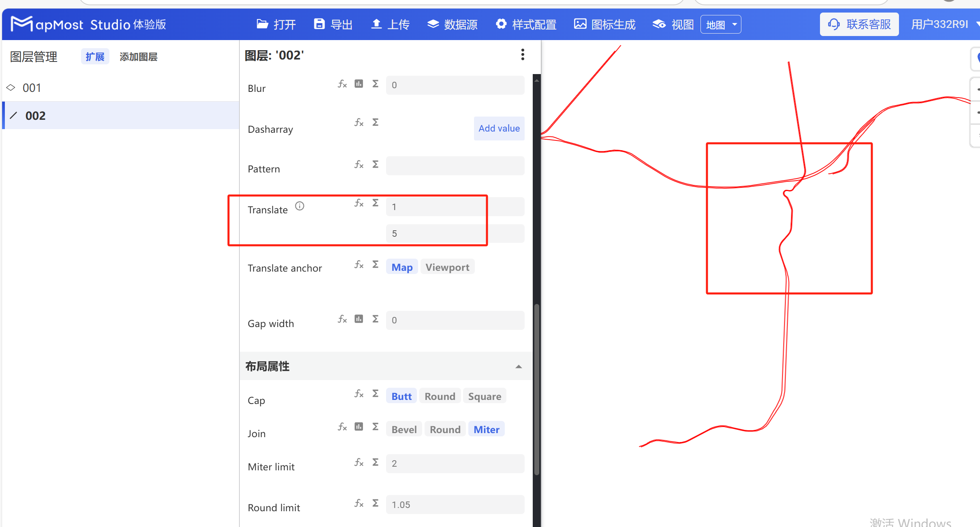Switch to the 扩展 tab
The width and height of the screenshot is (980, 527).
(x=94, y=57)
